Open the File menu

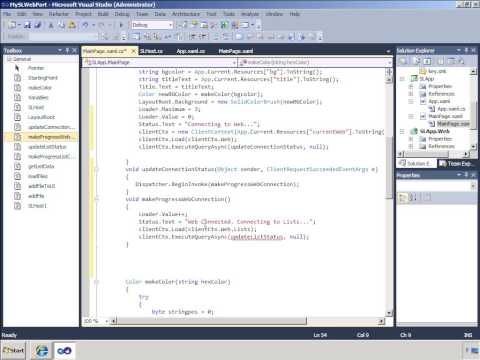(7, 14)
